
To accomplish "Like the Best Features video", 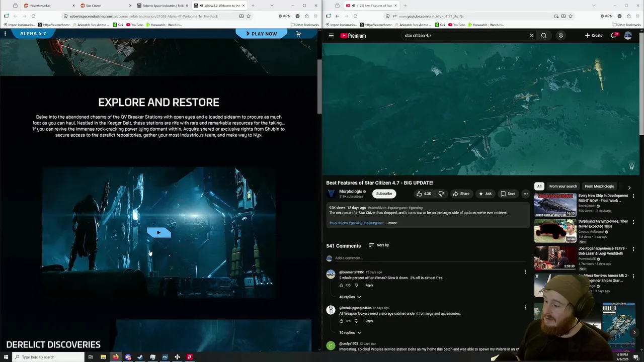I will [x=424, y=194].
